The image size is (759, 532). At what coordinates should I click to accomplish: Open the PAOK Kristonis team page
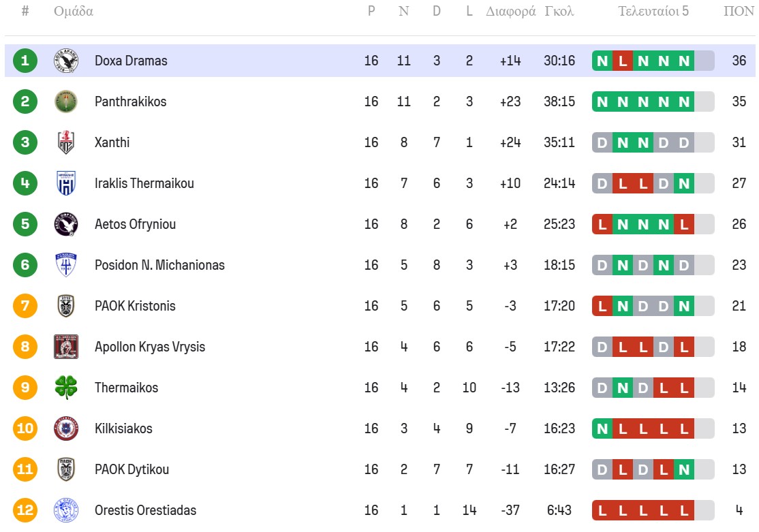tap(135, 306)
